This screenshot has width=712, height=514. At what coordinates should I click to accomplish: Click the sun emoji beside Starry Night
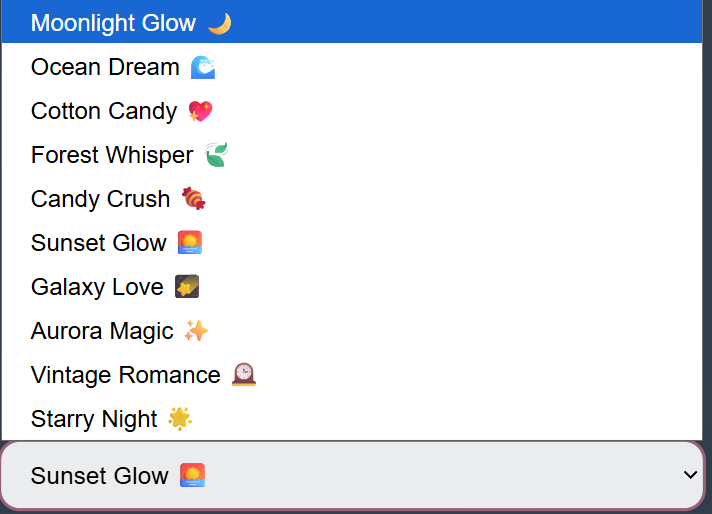[180, 419]
